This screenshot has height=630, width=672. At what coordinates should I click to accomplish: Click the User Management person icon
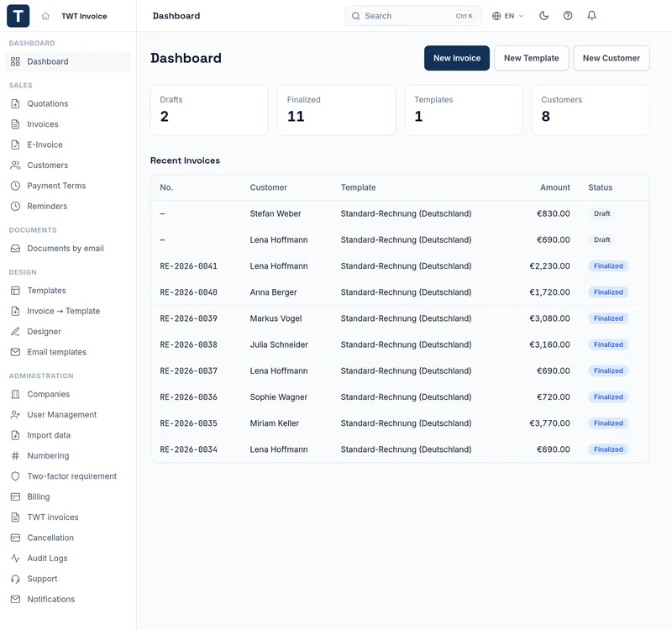coord(15,415)
